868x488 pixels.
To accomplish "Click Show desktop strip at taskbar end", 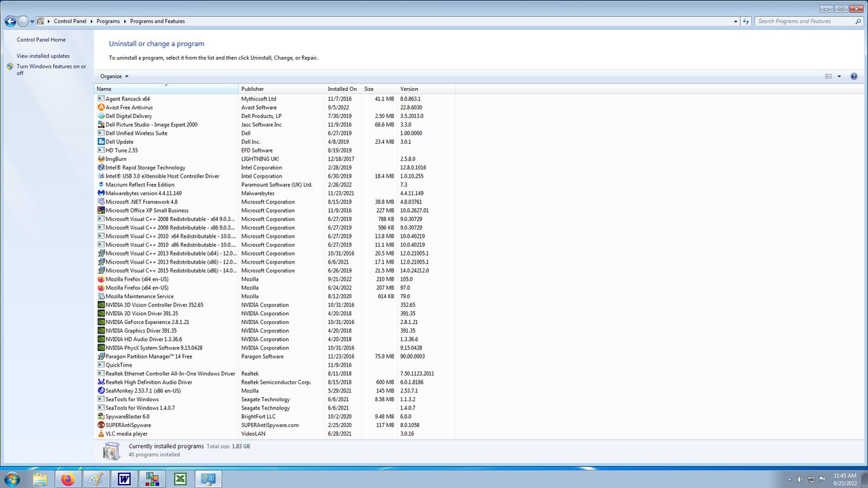I will coord(864,479).
